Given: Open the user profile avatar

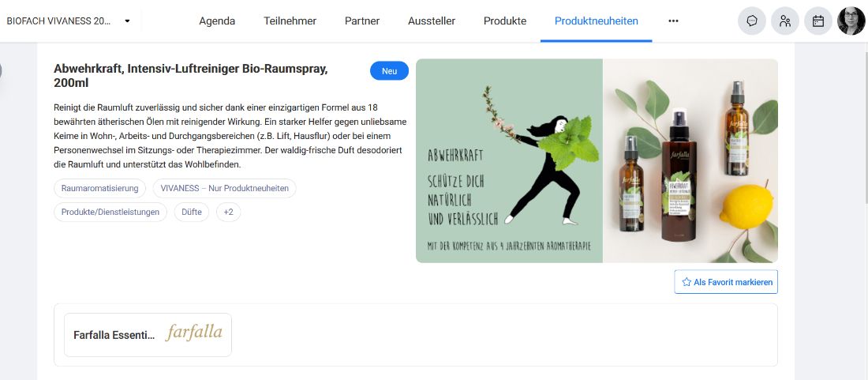Looking at the screenshot, I should coord(851,21).
